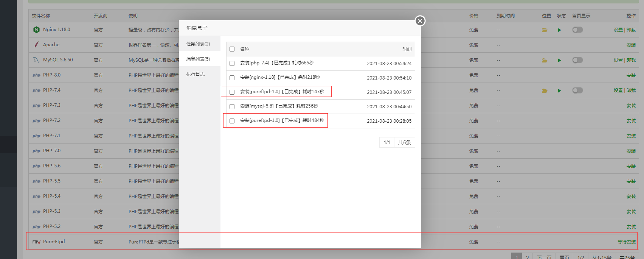Click the Nginx 1.18.0 software name
The image size is (644, 259).
point(56,30)
